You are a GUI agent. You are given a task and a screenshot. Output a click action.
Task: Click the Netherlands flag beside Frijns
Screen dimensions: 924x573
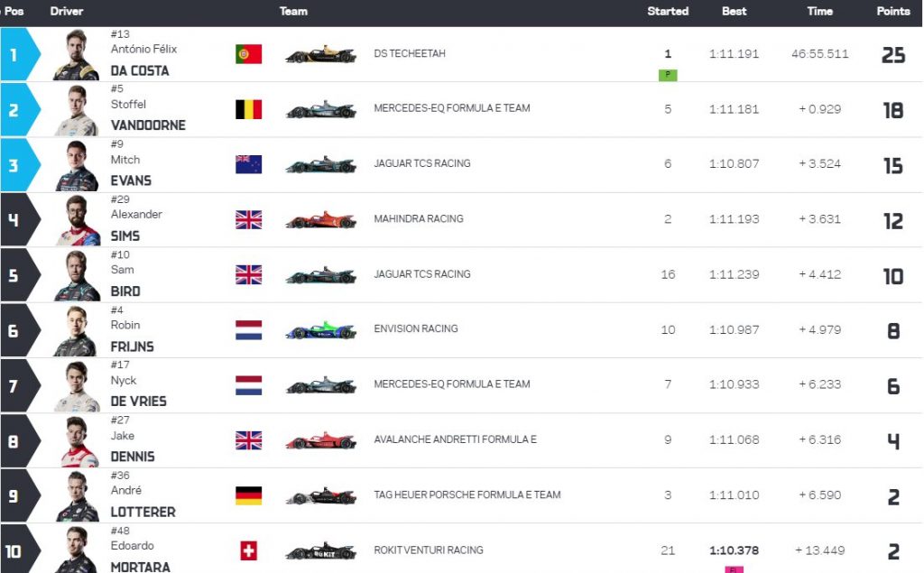249,330
